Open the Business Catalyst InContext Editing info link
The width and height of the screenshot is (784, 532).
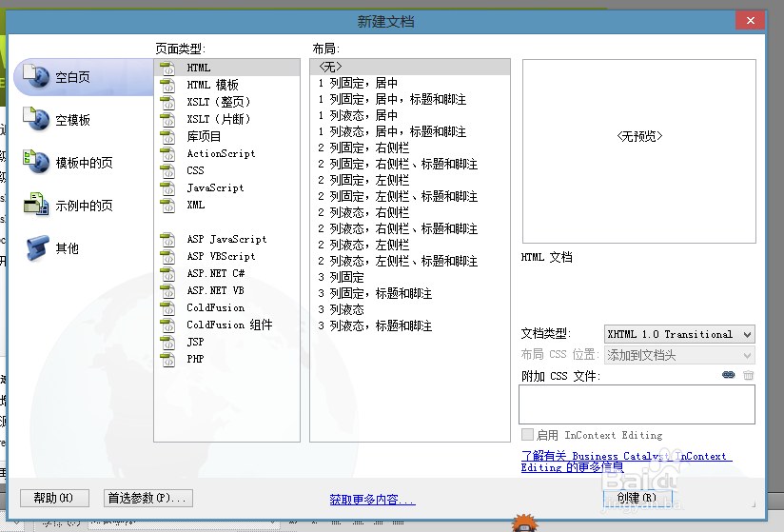click(626, 462)
